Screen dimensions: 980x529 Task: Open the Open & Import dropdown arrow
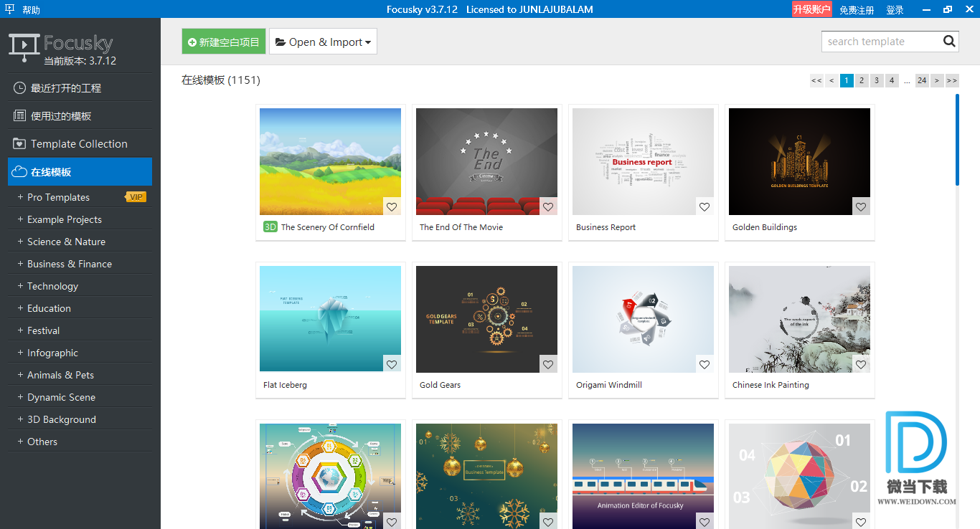[x=368, y=43]
